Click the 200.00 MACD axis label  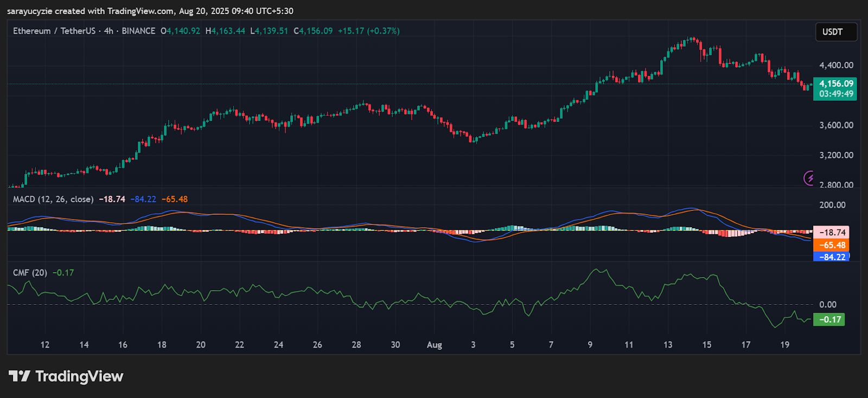point(832,205)
